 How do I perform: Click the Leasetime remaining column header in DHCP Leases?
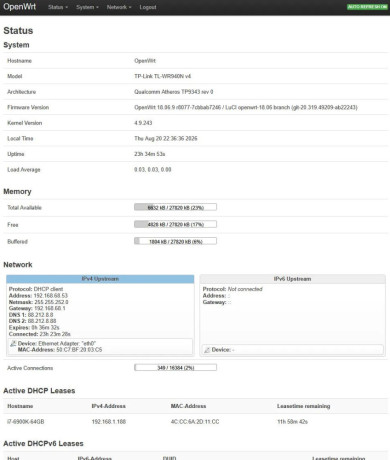303,406
